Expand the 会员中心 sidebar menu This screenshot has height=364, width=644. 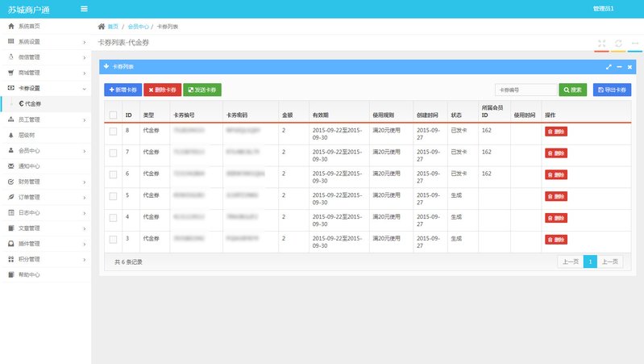pyautogui.click(x=44, y=151)
